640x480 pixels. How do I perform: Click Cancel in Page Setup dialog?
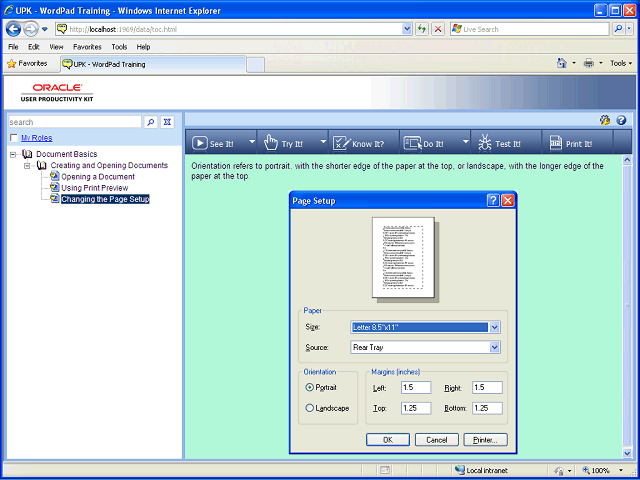coord(437,440)
